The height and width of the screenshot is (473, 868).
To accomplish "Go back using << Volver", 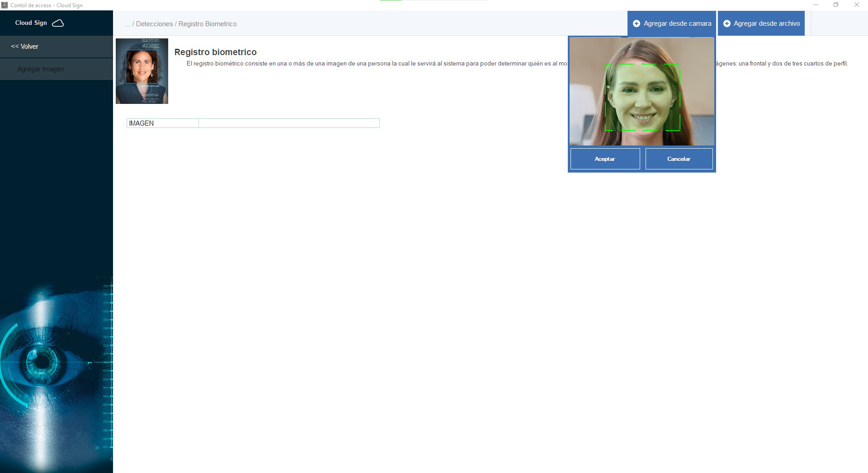I will (x=25, y=47).
